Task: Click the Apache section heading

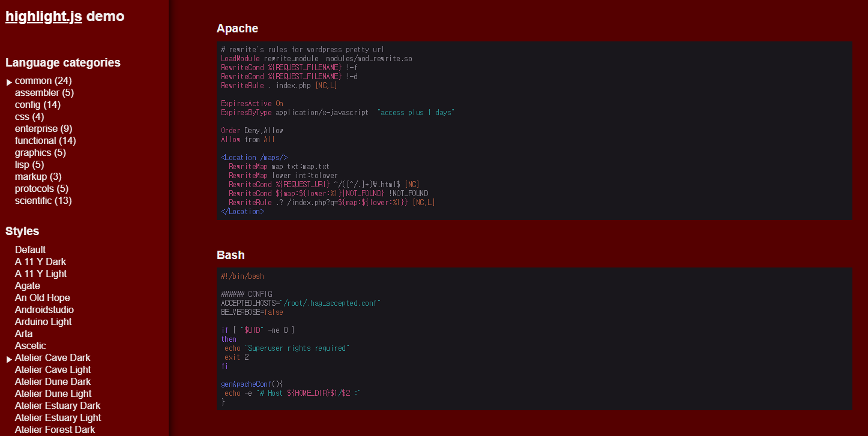Action: click(237, 29)
